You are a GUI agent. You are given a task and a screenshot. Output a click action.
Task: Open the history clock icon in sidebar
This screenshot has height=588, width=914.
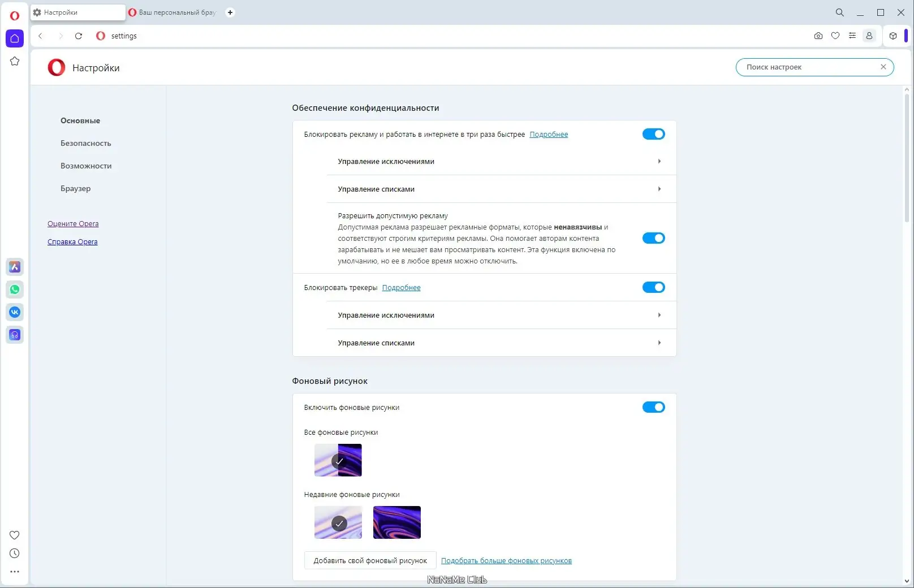(x=15, y=554)
